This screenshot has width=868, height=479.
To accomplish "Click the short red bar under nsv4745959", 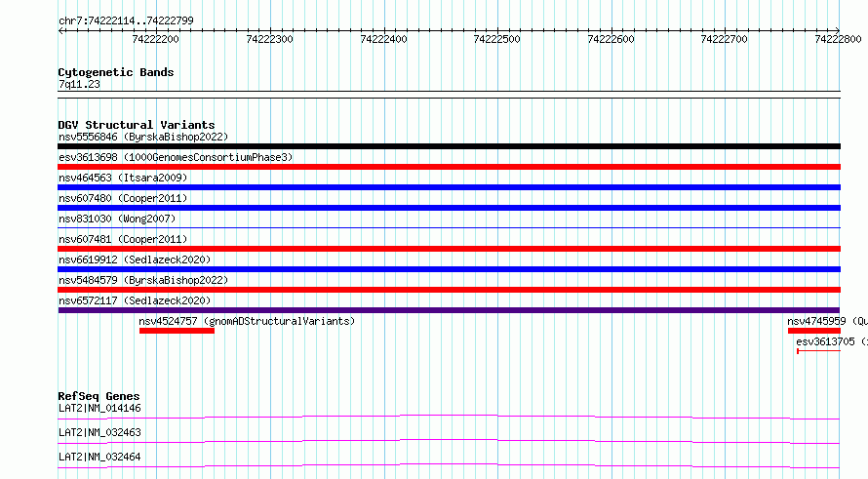I will [814, 331].
